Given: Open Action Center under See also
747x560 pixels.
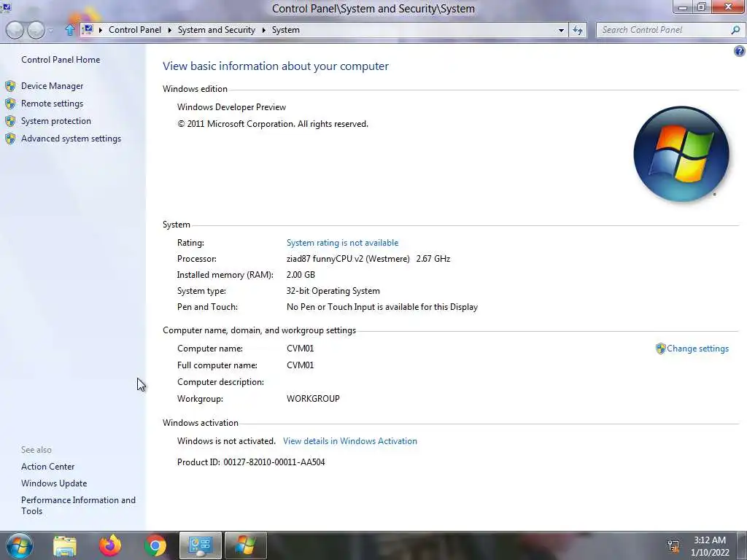Looking at the screenshot, I should coord(47,467).
